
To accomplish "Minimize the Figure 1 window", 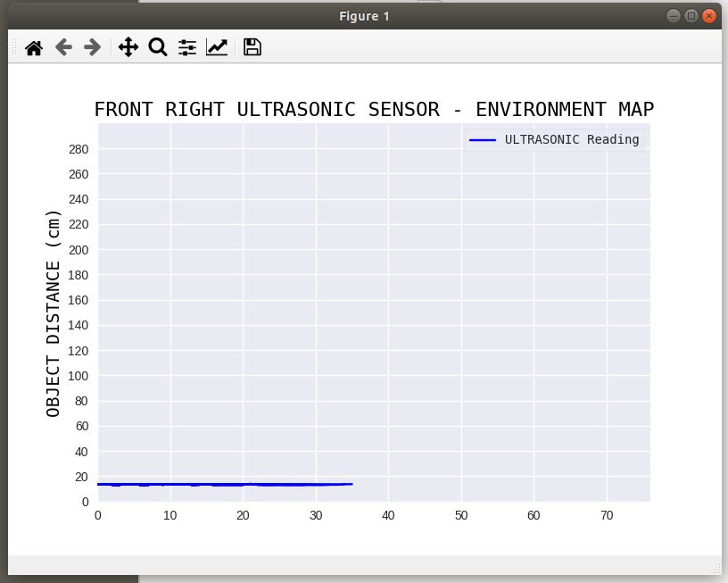I will [x=674, y=16].
